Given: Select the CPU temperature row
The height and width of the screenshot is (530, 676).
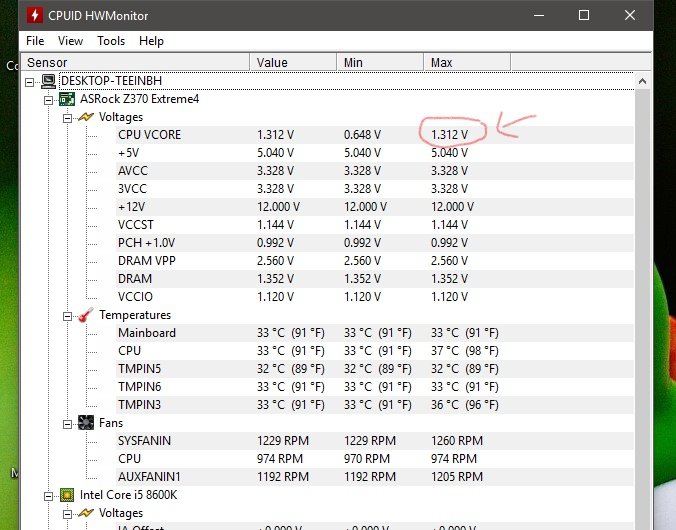Looking at the screenshot, I should (x=374, y=351).
